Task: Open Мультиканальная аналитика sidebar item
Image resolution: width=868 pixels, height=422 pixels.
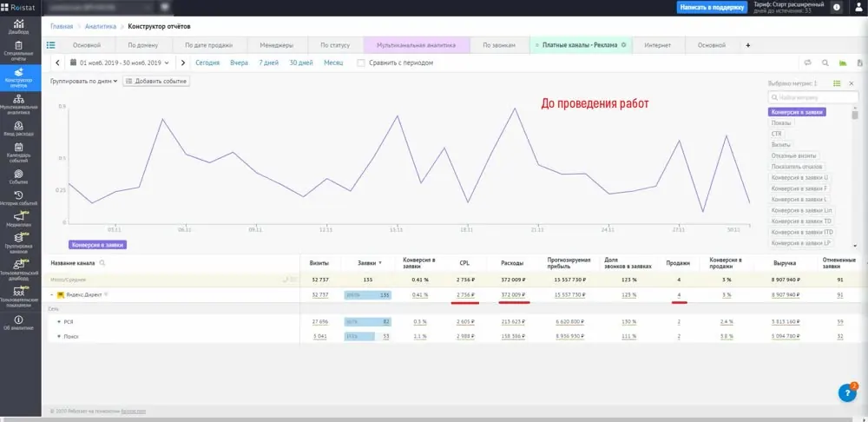Action: [19, 105]
